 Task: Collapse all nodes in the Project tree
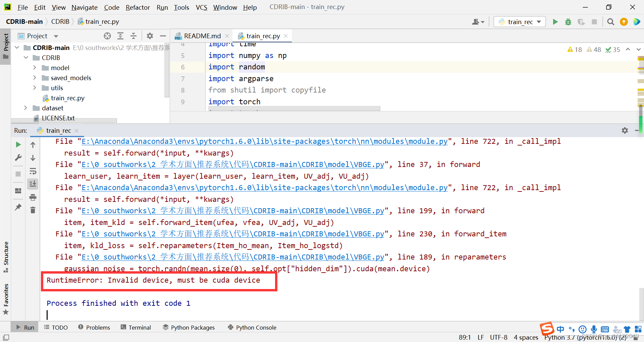[x=133, y=36]
